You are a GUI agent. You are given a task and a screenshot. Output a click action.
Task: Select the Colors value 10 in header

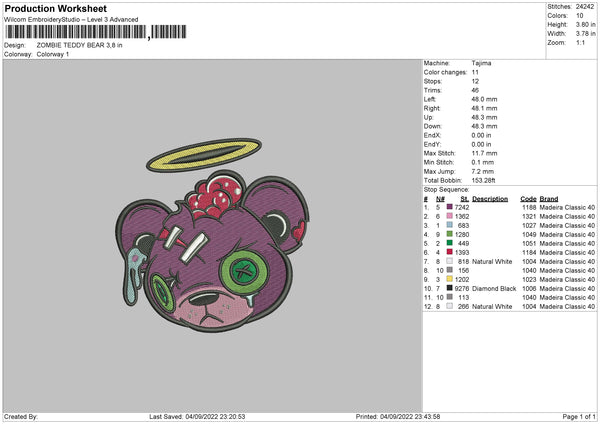point(580,16)
